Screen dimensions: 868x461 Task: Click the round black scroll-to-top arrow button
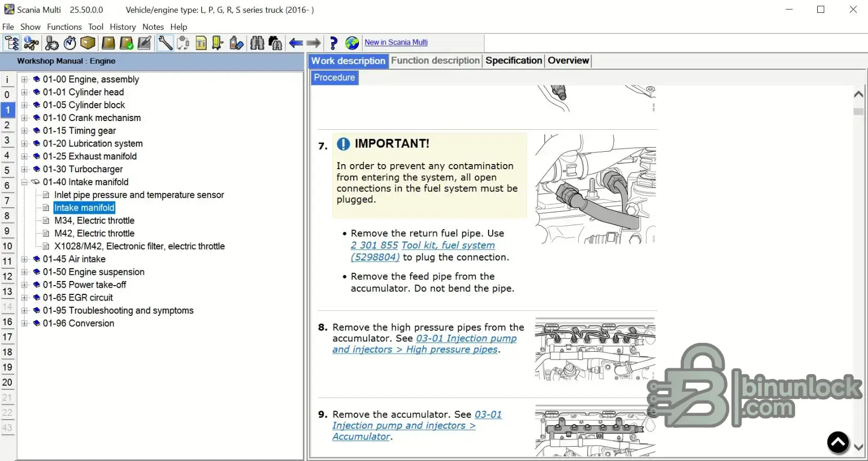[838, 442]
